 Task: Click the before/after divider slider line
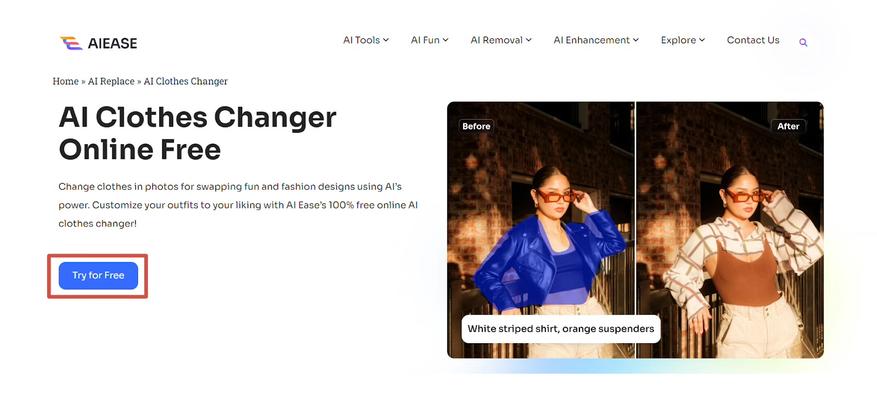(636, 229)
